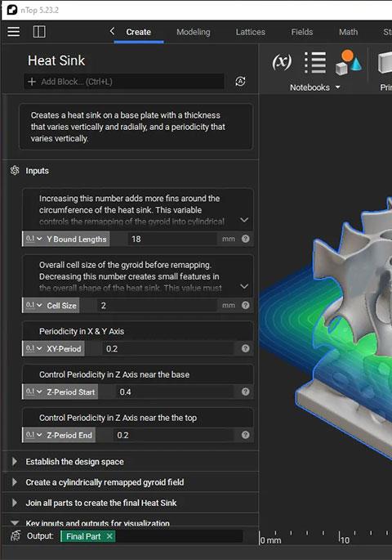Click the Cell Size label

point(62,306)
